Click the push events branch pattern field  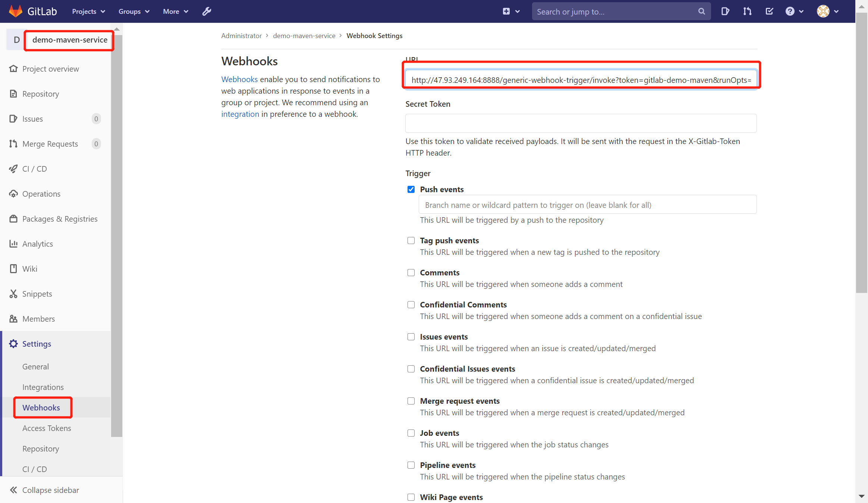(588, 205)
